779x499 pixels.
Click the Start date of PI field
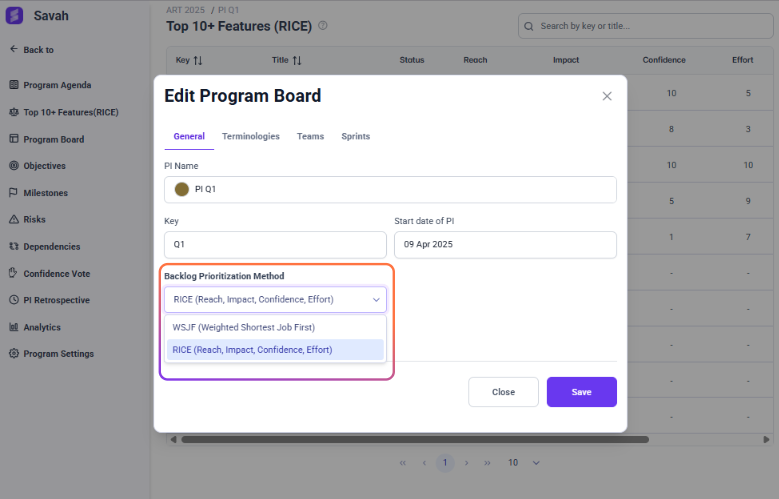tap(505, 245)
